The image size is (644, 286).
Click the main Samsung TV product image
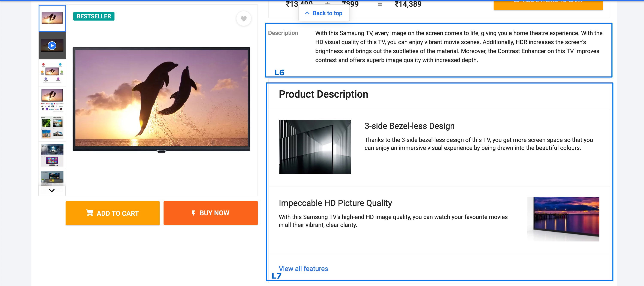tap(161, 99)
